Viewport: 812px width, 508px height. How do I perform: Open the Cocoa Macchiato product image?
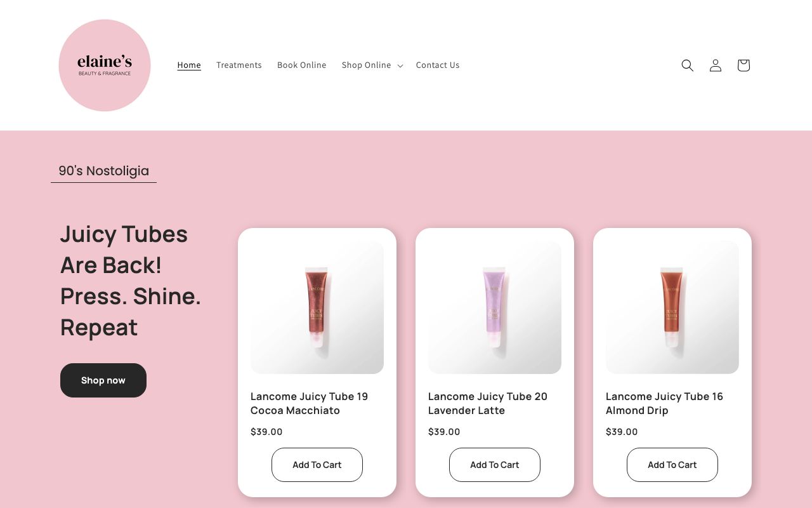coord(317,307)
